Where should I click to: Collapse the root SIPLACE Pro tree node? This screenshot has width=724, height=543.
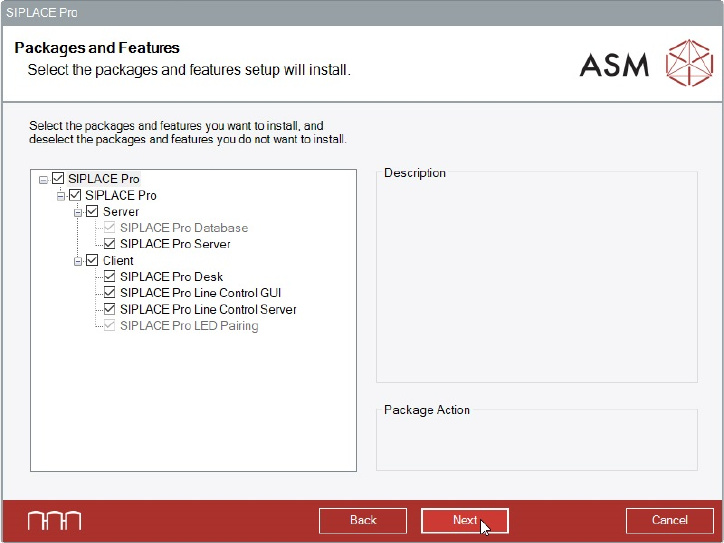[x=43, y=179]
